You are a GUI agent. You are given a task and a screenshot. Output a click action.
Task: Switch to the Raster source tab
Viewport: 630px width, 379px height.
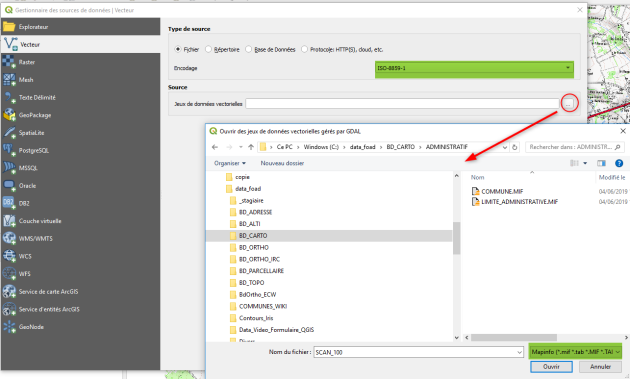tap(80, 62)
